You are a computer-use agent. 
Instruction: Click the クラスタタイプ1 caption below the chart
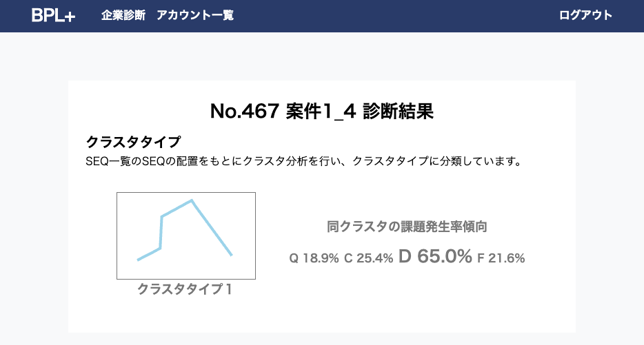pyautogui.click(x=185, y=290)
